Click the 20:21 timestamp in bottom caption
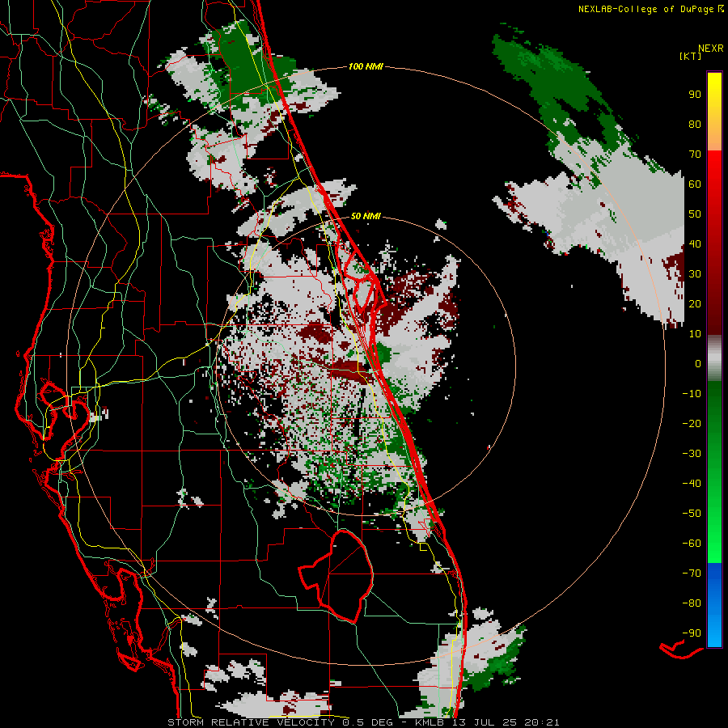Screen dimensions: 728x728 click(x=542, y=722)
